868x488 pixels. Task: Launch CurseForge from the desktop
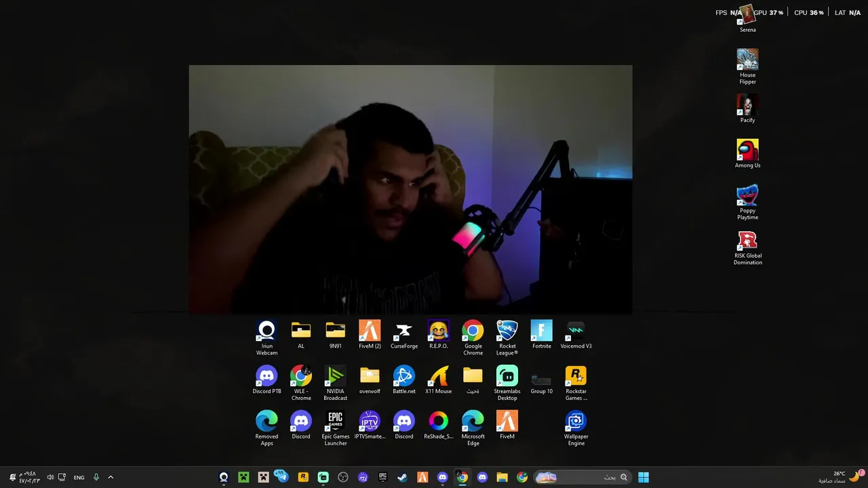404,335
